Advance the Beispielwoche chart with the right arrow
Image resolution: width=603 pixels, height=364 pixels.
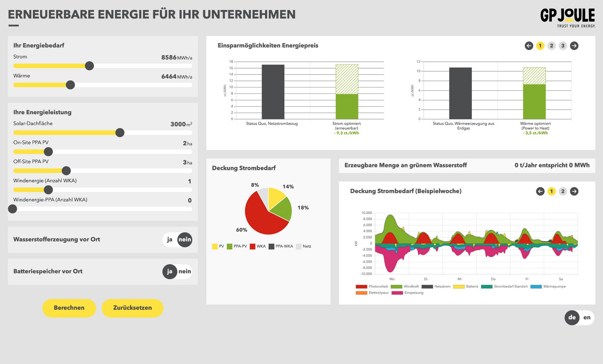pyautogui.click(x=574, y=191)
